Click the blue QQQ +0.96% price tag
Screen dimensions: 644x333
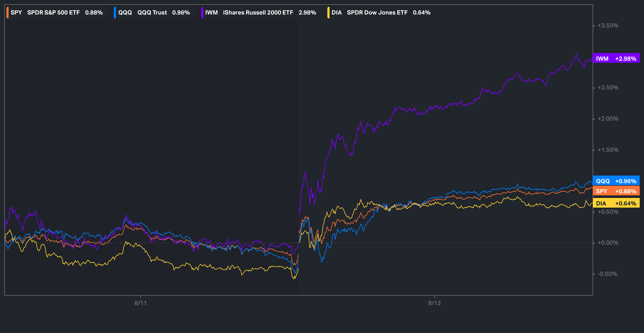[x=616, y=181]
